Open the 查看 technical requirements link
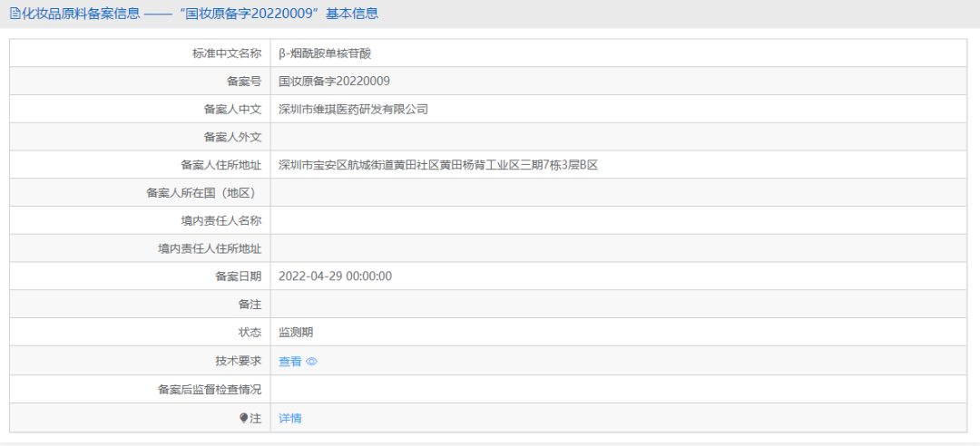The image size is (980, 446). (x=289, y=362)
